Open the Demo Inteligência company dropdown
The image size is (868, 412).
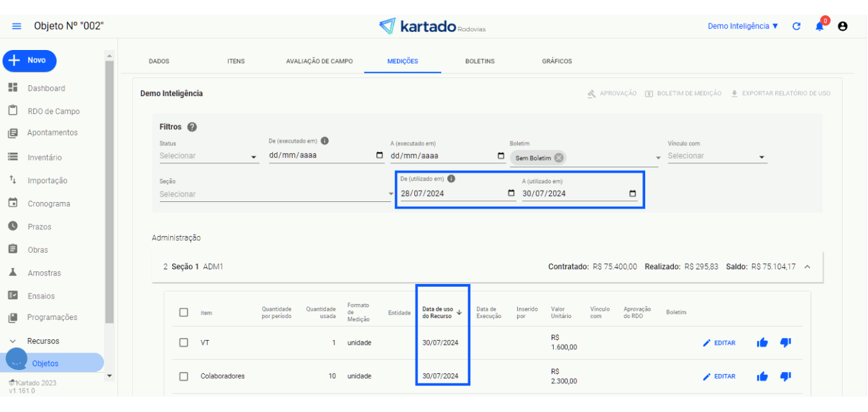coord(743,26)
